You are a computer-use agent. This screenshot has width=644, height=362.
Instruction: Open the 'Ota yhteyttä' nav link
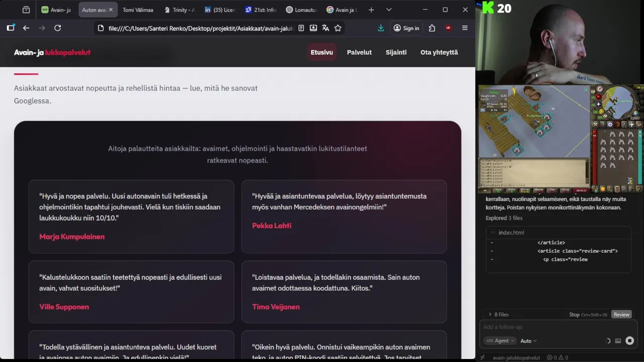click(439, 52)
